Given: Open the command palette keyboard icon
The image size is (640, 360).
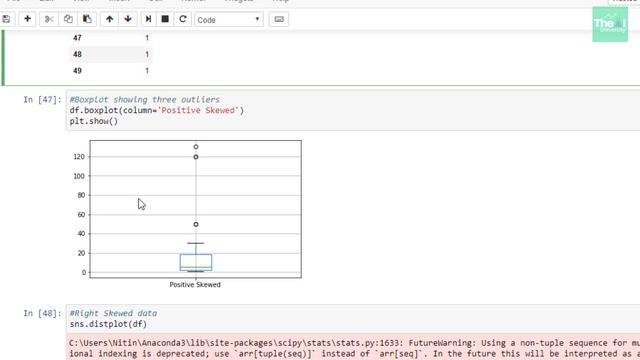Looking at the screenshot, I should pos(279,19).
